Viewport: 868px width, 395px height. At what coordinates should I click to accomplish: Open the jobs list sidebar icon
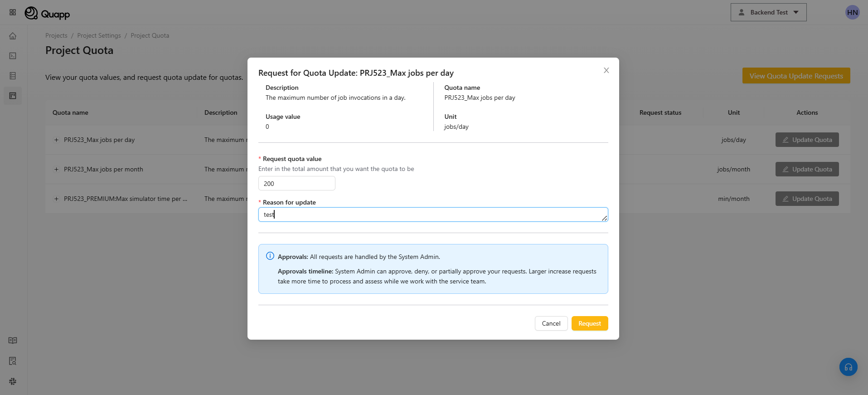pyautogui.click(x=13, y=76)
